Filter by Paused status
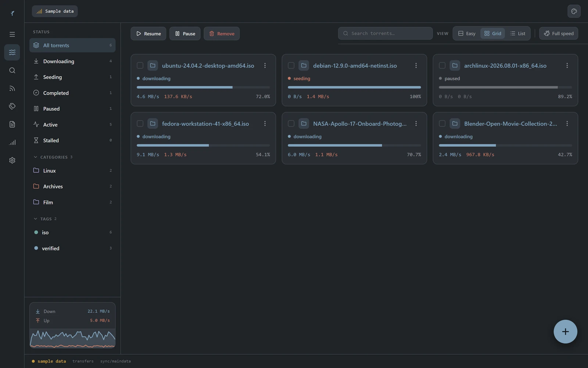 (72, 109)
